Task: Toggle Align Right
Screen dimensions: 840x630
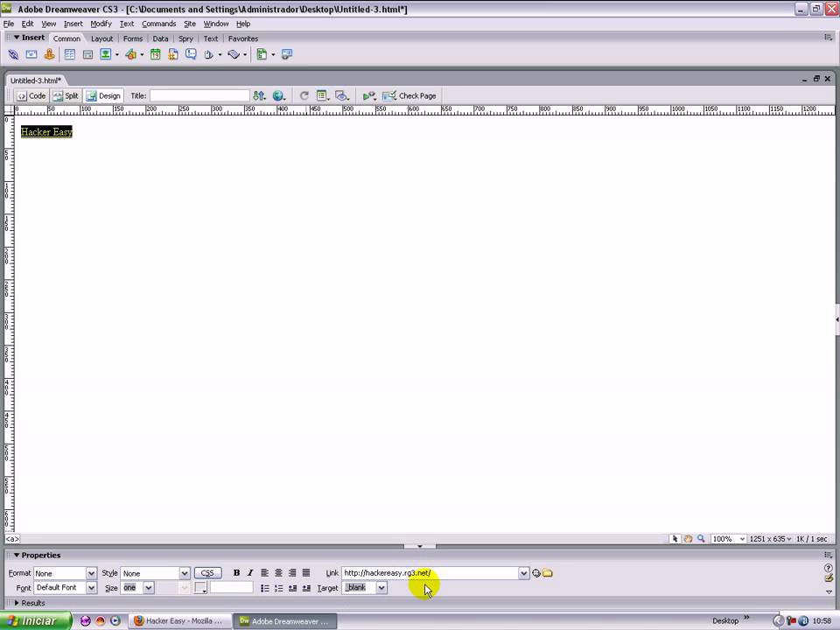Action: pos(292,572)
